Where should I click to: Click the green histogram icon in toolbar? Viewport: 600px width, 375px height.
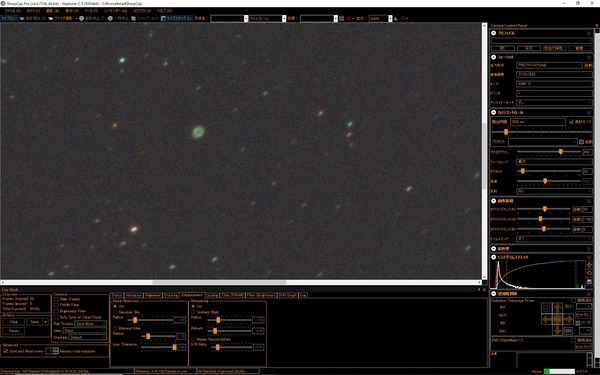396,18
